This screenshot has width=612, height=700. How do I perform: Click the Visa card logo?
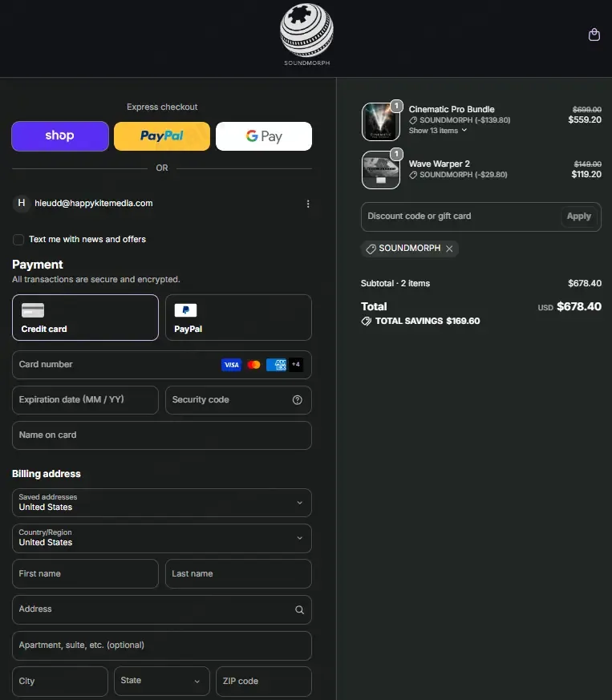click(231, 365)
